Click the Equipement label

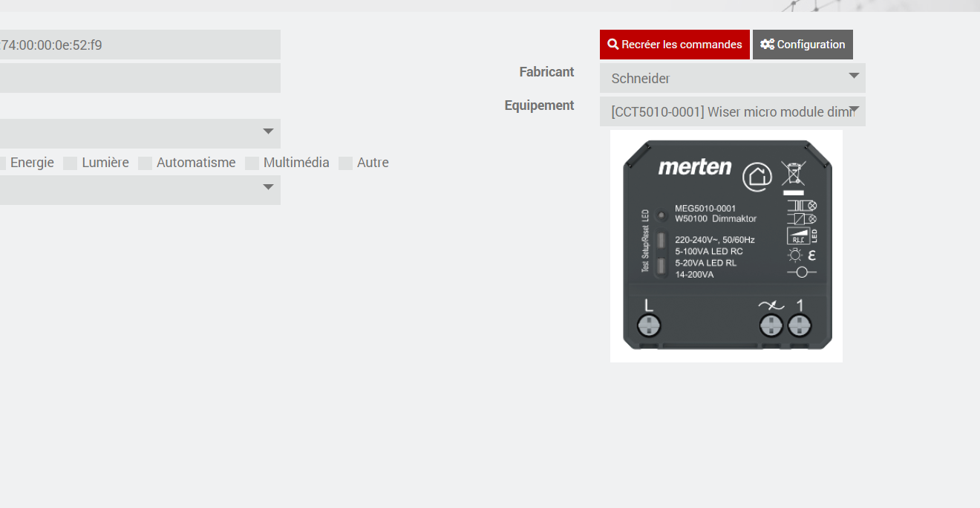pyautogui.click(x=539, y=105)
